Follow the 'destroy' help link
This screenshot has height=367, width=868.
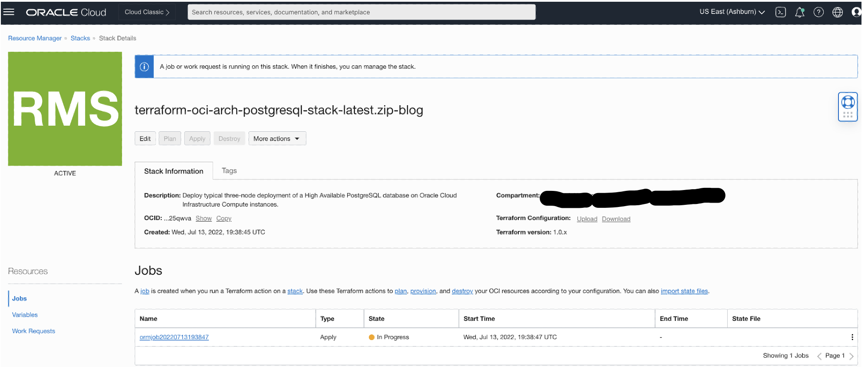tap(462, 291)
